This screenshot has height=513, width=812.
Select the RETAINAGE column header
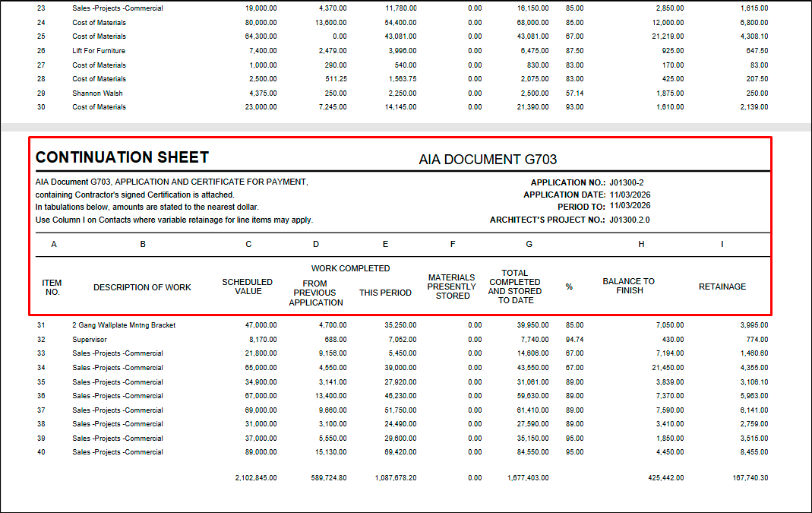722,287
